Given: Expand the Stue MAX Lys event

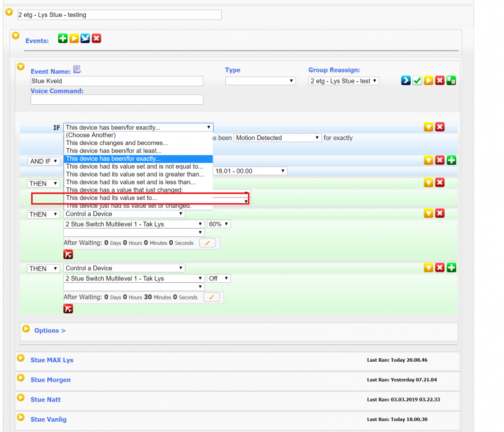Looking at the screenshot, I should point(21,358).
